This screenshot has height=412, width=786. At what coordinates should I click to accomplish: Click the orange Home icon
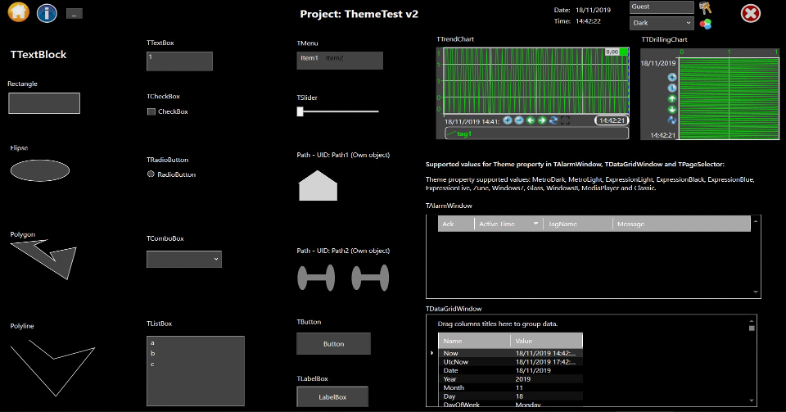point(16,13)
